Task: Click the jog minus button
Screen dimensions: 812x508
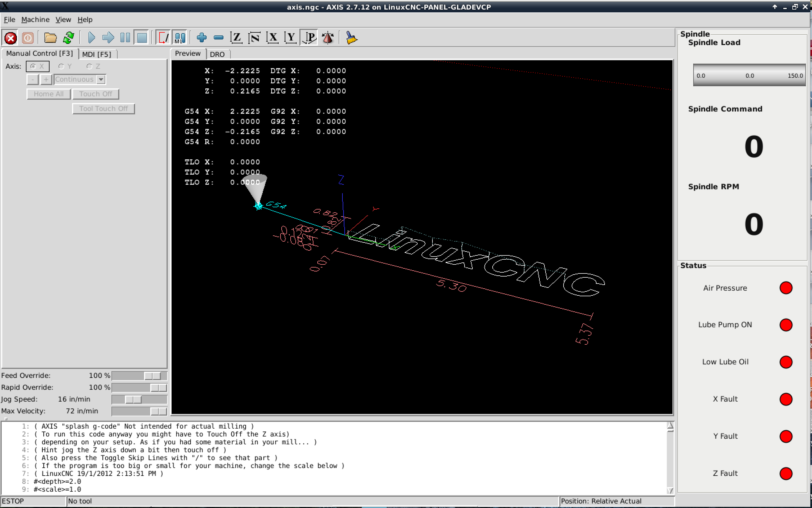Action: pos(33,79)
